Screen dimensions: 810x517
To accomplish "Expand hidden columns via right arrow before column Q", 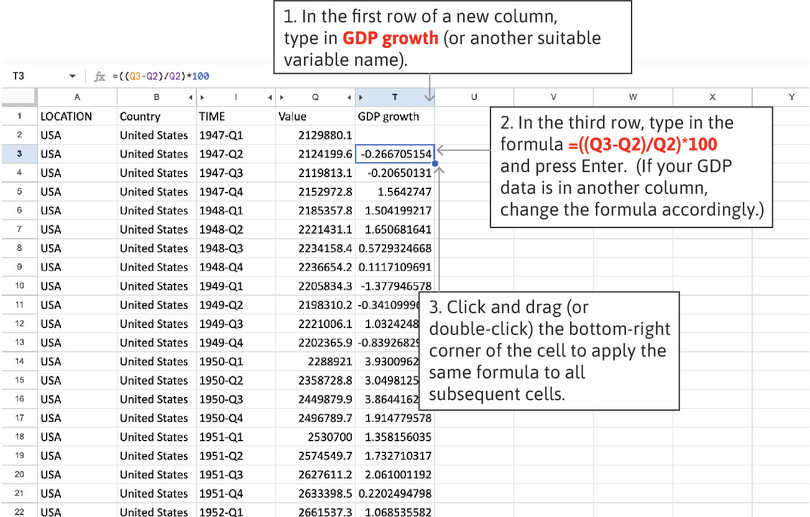I will click(x=282, y=97).
